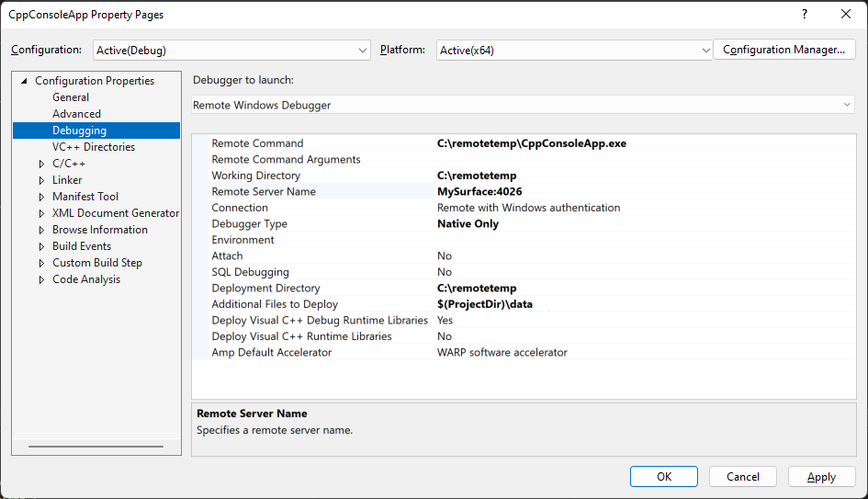Select the Attach property row

[227, 256]
